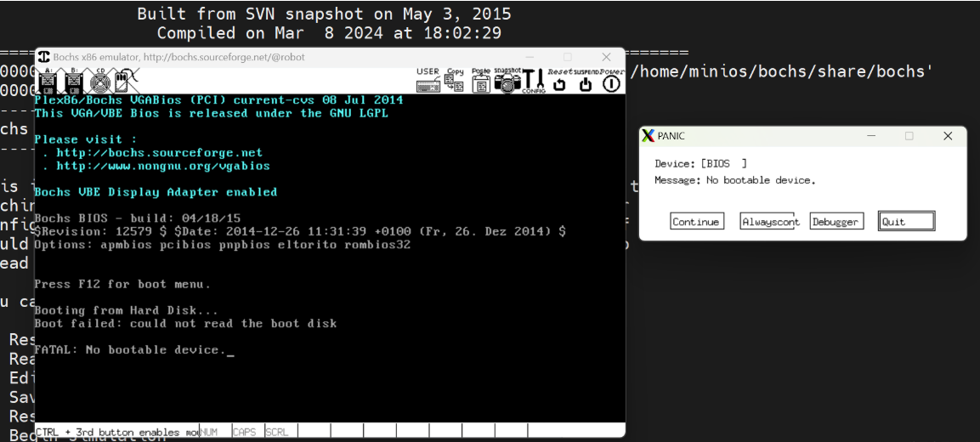980x442 pixels.
Task: Toggle the CD-ROM drive icon in Bochs toolbar
Action: click(x=99, y=81)
